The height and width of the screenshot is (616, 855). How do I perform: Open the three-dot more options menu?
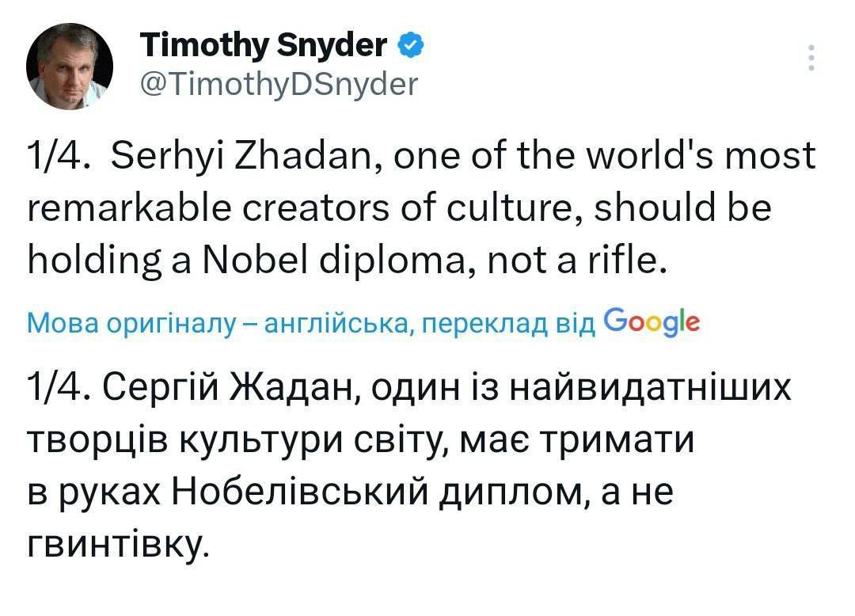[x=811, y=57]
